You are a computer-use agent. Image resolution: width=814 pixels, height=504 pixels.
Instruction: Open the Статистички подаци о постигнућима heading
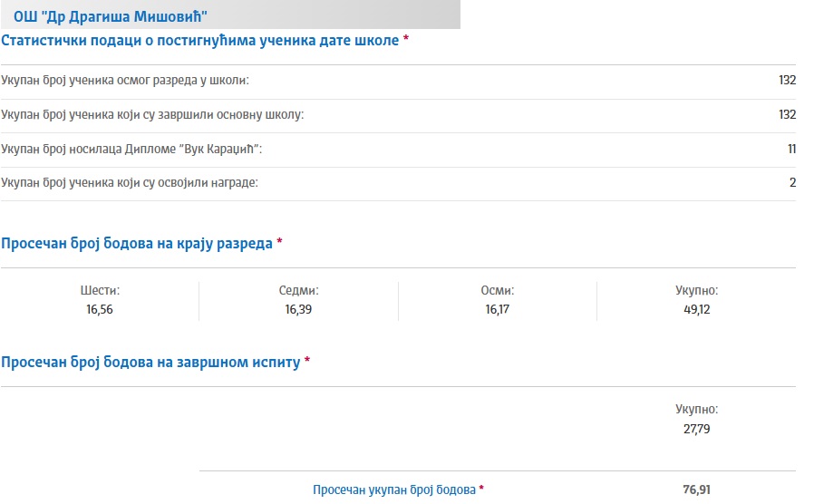tap(199, 41)
